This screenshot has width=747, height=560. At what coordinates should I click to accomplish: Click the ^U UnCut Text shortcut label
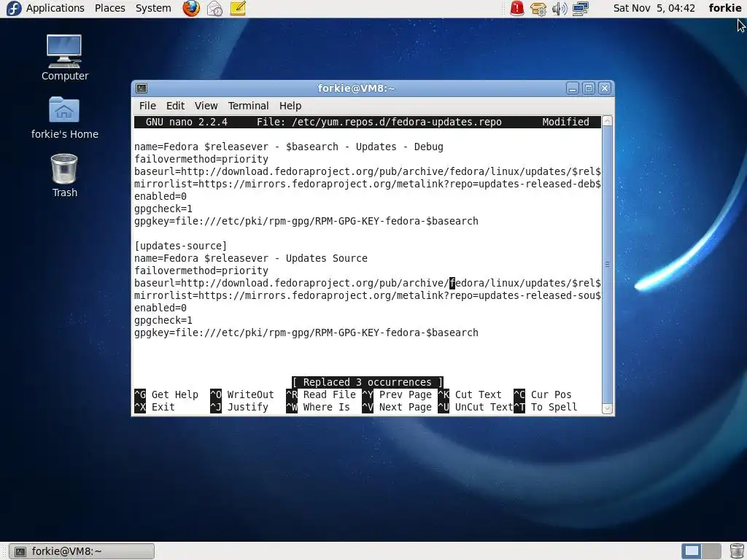[476, 407]
